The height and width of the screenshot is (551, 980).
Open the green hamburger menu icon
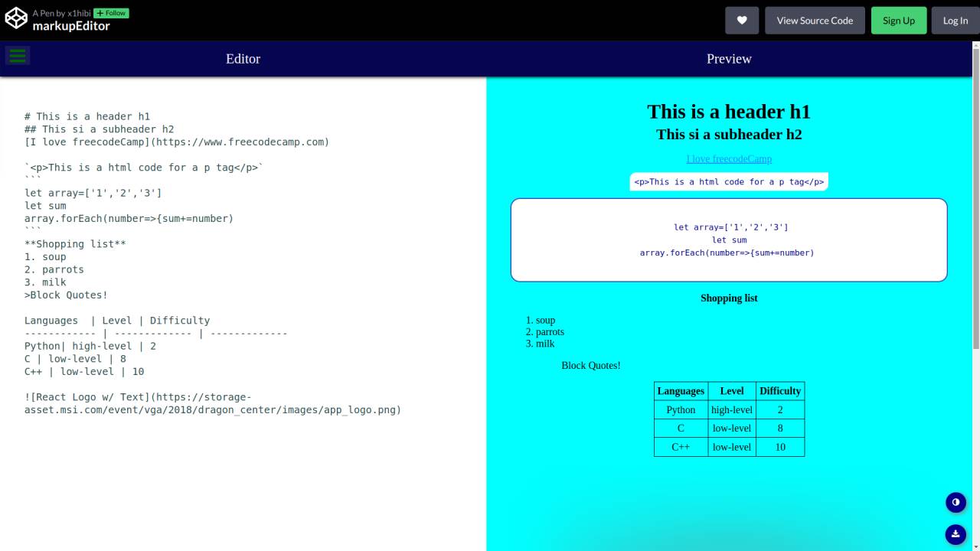point(17,55)
